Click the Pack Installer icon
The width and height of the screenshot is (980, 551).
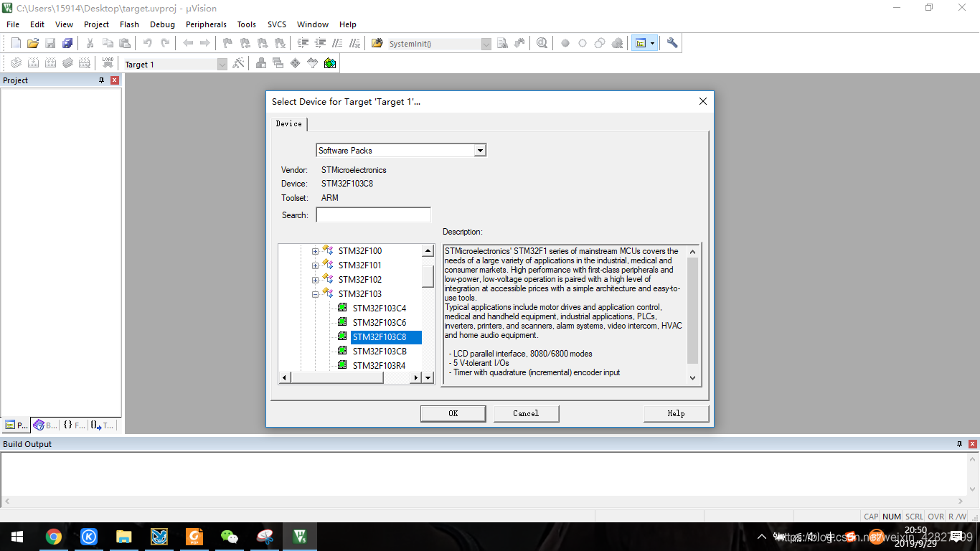330,63
